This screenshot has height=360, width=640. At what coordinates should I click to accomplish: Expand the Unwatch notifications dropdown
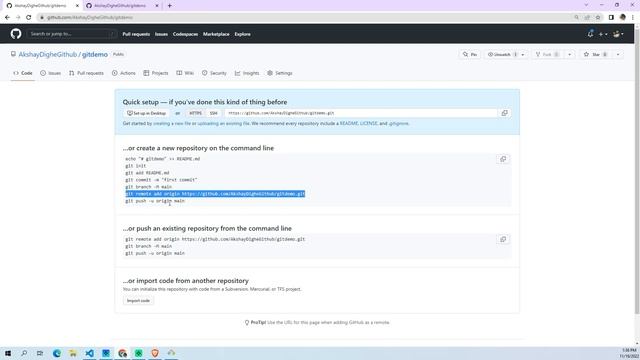523,55
